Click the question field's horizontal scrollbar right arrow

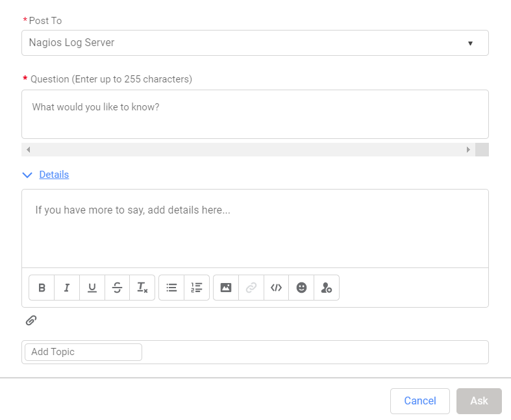pos(468,150)
